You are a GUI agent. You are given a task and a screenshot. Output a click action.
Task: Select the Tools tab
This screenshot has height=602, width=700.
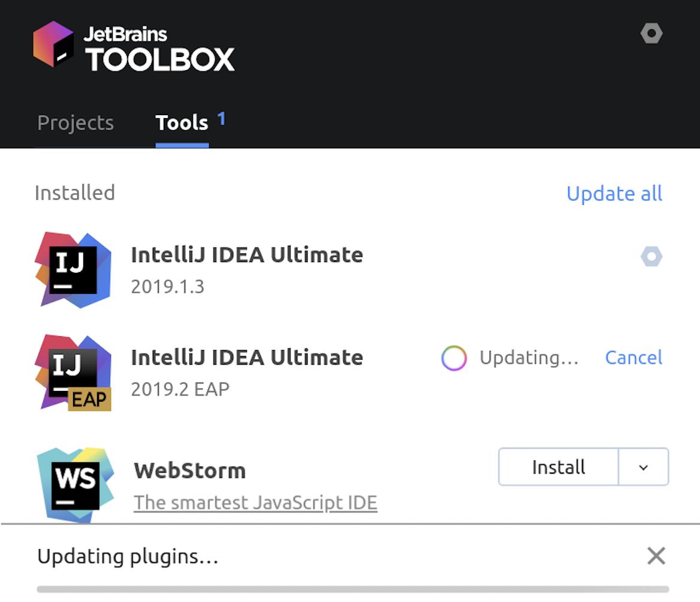[x=182, y=123]
